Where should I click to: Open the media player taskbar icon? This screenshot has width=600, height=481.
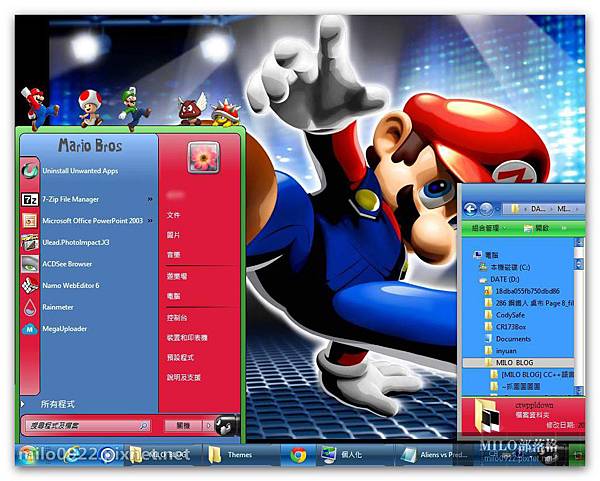pyautogui.click(x=108, y=455)
